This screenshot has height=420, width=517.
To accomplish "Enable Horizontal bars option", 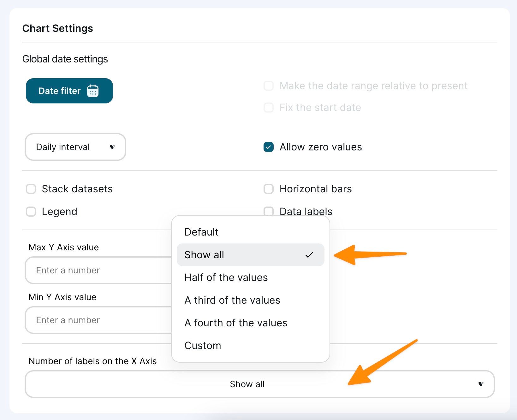I will click(269, 189).
